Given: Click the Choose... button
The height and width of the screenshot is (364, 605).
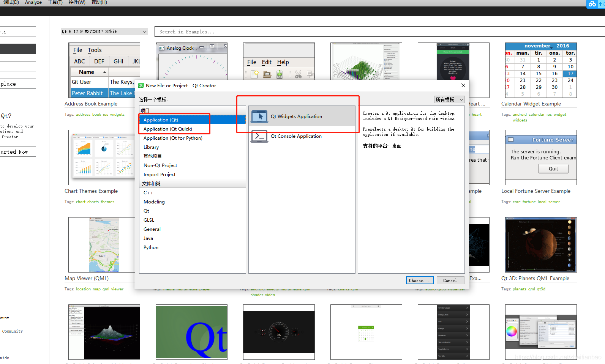Looking at the screenshot, I should click(x=420, y=280).
